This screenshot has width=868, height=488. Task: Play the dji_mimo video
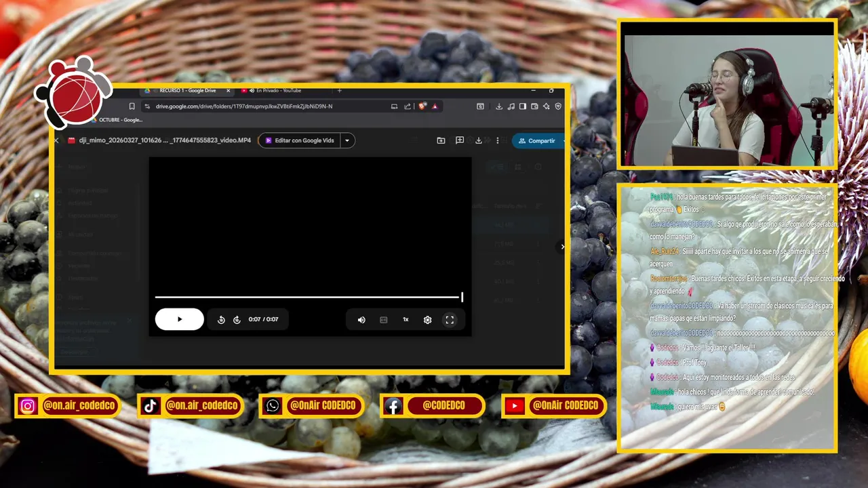tap(179, 319)
